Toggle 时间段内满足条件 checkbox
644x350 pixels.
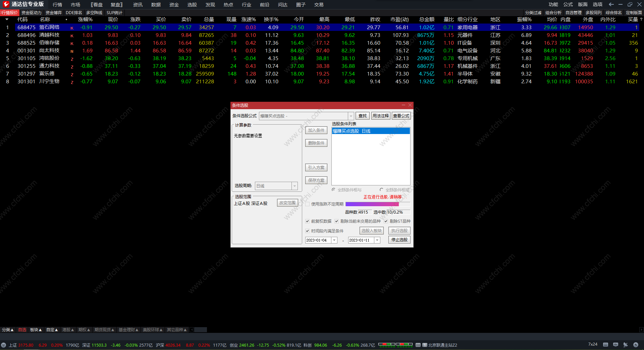coord(307,231)
